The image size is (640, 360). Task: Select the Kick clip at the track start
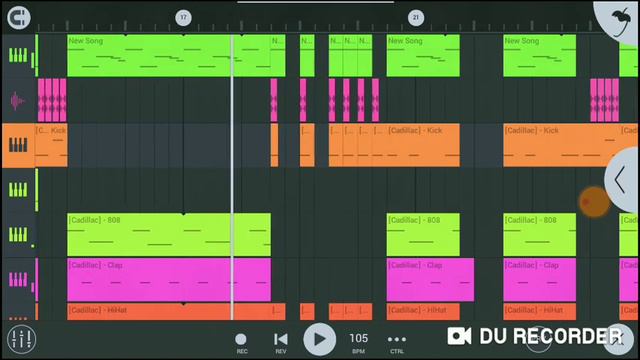point(51,145)
